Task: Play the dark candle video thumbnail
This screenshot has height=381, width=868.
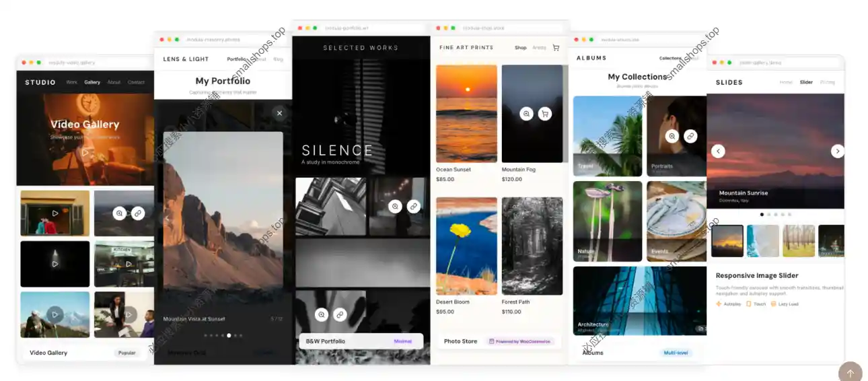Action: coord(55,264)
